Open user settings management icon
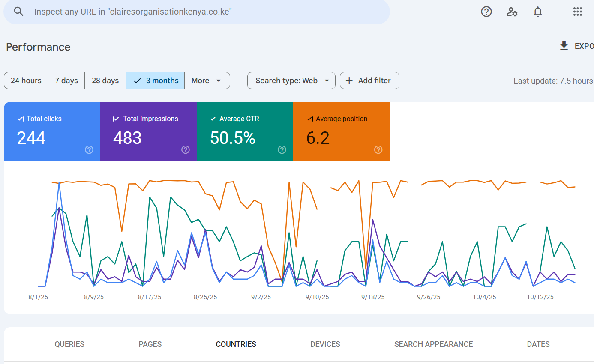 pyautogui.click(x=512, y=12)
